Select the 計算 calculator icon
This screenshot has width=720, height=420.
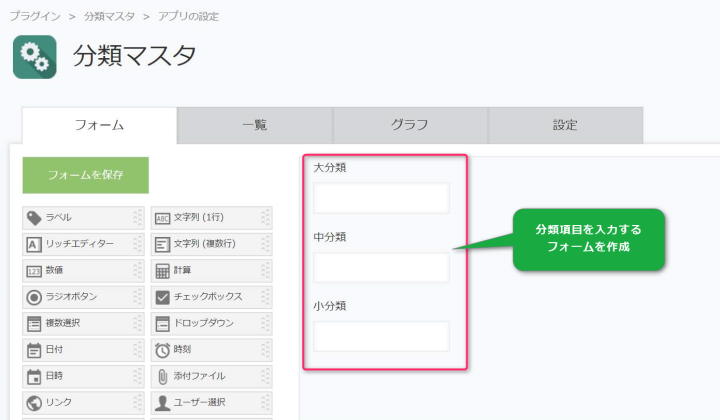(x=163, y=271)
